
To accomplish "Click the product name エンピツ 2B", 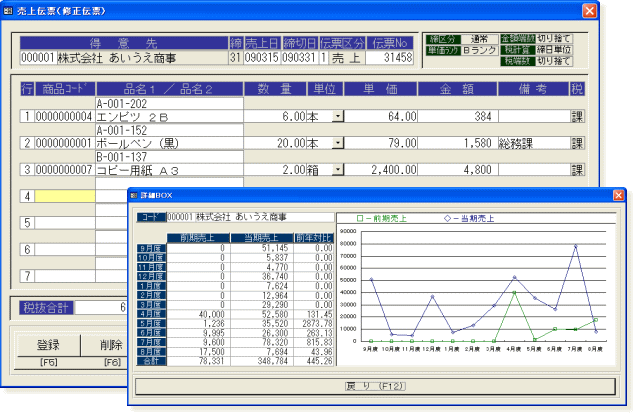I will click(169, 117).
